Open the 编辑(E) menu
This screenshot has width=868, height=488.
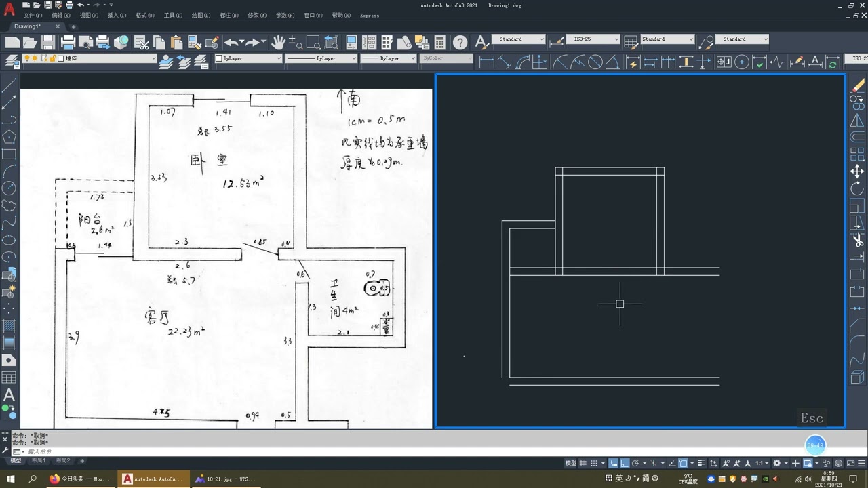coord(61,15)
